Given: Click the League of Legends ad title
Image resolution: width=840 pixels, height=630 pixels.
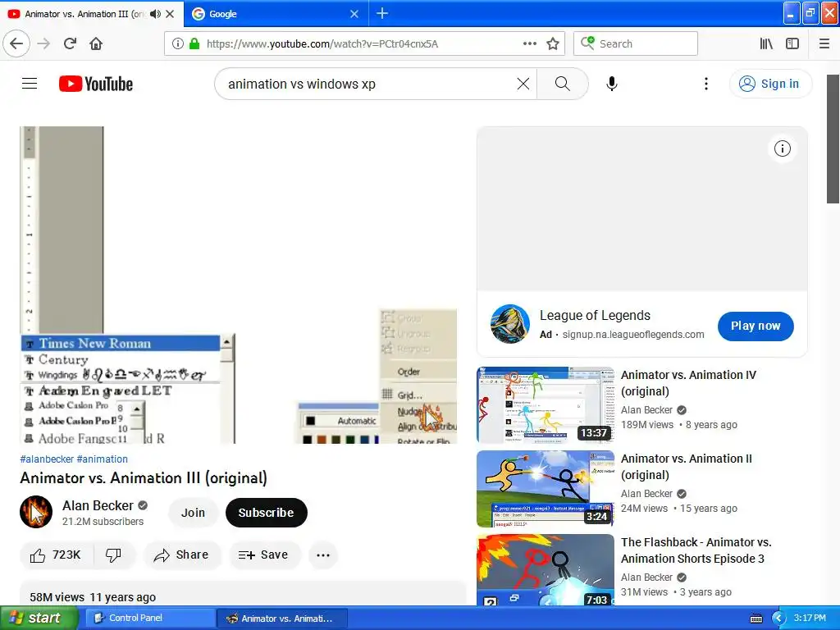Looking at the screenshot, I should click(595, 316).
